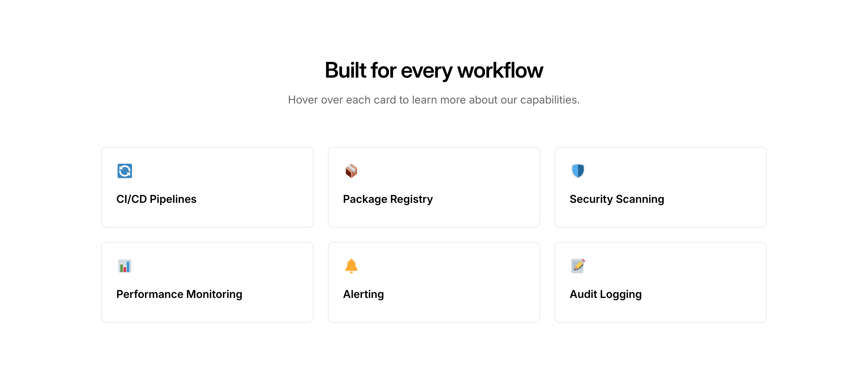Click the 'Hover over each card' subtitle
The image size is (868, 381).
point(434,100)
